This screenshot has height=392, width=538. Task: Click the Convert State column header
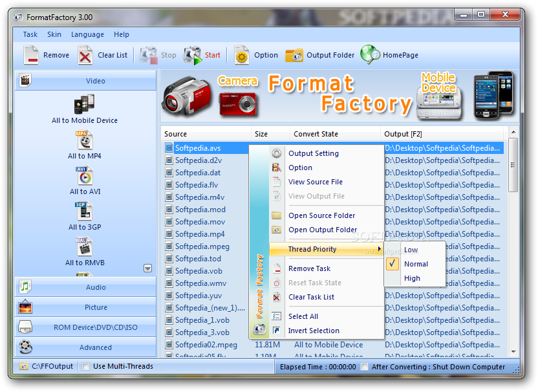coord(335,134)
